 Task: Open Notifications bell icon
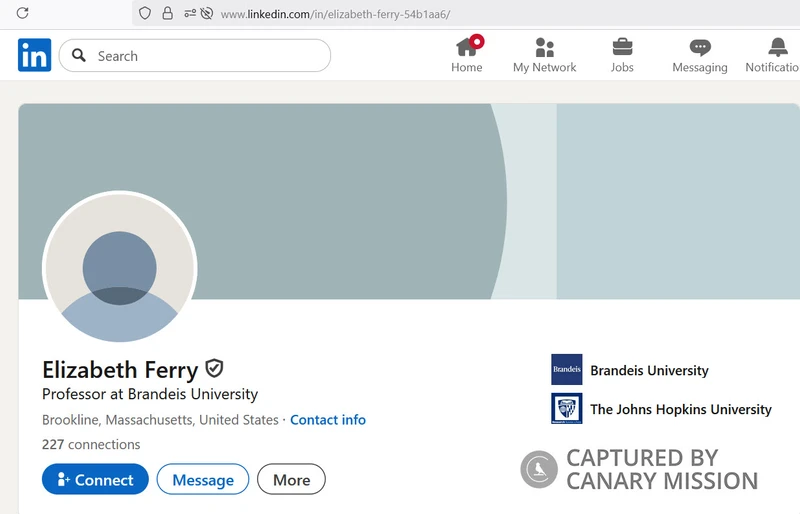778,47
